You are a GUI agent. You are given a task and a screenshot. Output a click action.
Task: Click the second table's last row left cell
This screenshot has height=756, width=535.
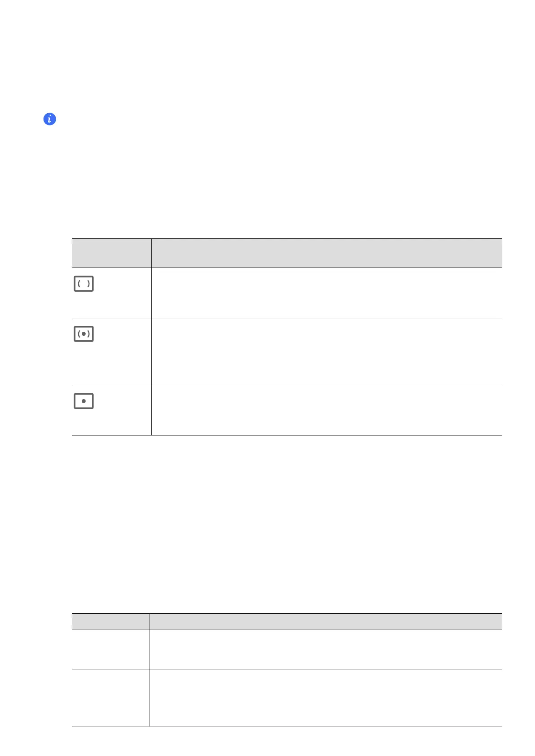[x=111, y=697]
